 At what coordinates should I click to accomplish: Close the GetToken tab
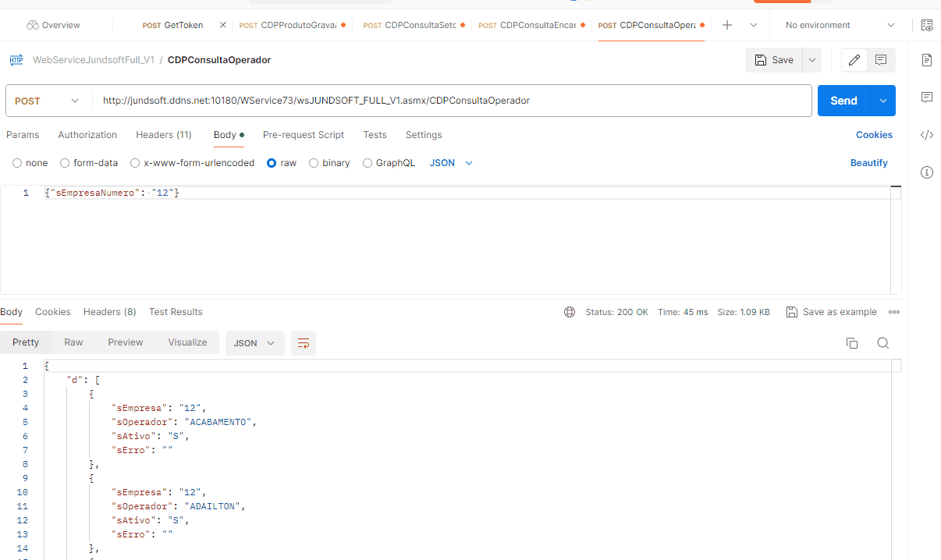click(x=223, y=25)
